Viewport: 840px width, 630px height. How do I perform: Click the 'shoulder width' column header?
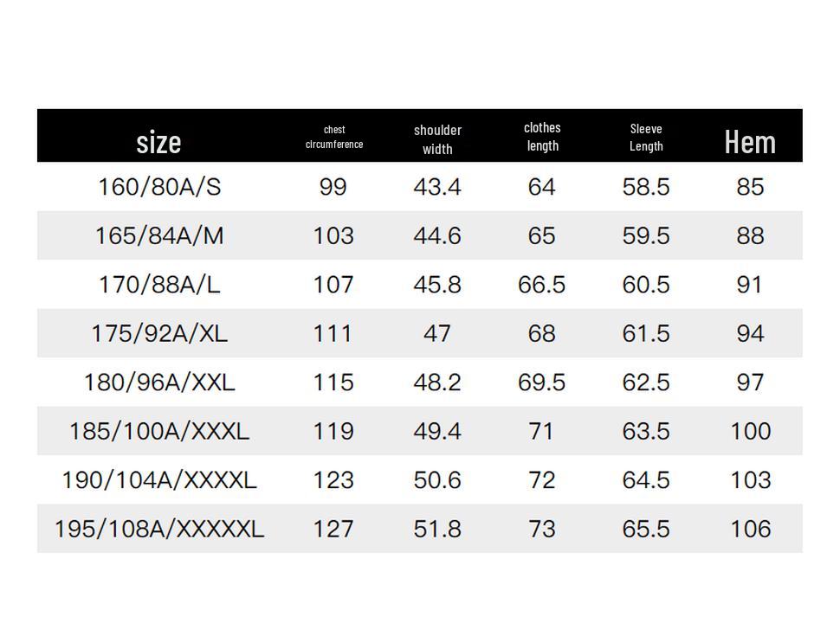(x=437, y=139)
